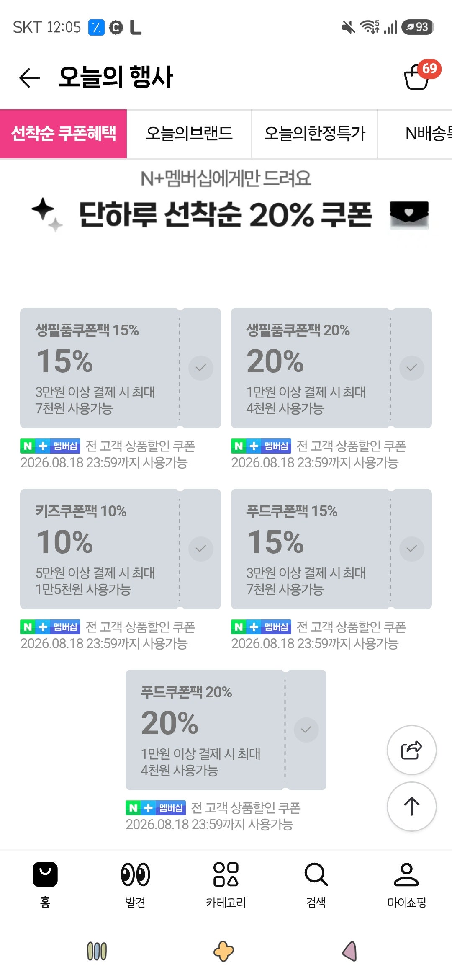Check the 푸드쿠폰팩 15% coupon checkmark
Viewport: 452px width, 980px height.
click(x=412, y=549)
